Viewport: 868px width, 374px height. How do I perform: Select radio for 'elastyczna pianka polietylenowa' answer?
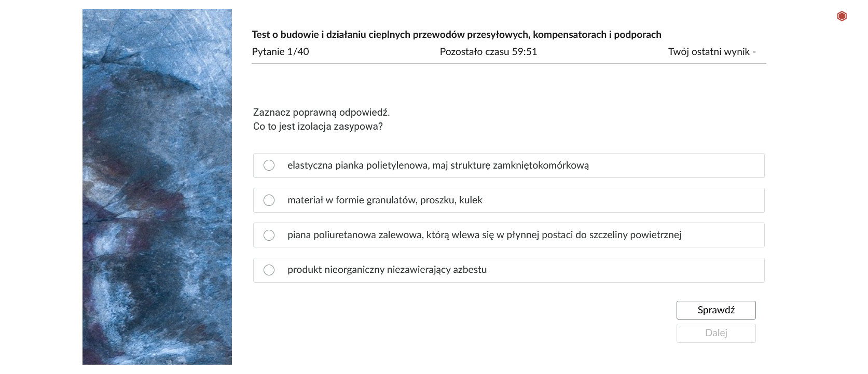click(269, 165)
